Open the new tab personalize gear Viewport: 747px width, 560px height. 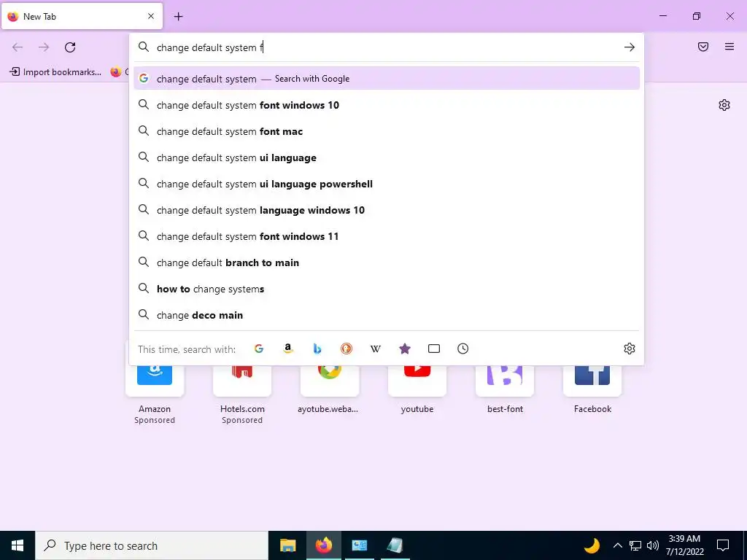[x=724, y=105]
